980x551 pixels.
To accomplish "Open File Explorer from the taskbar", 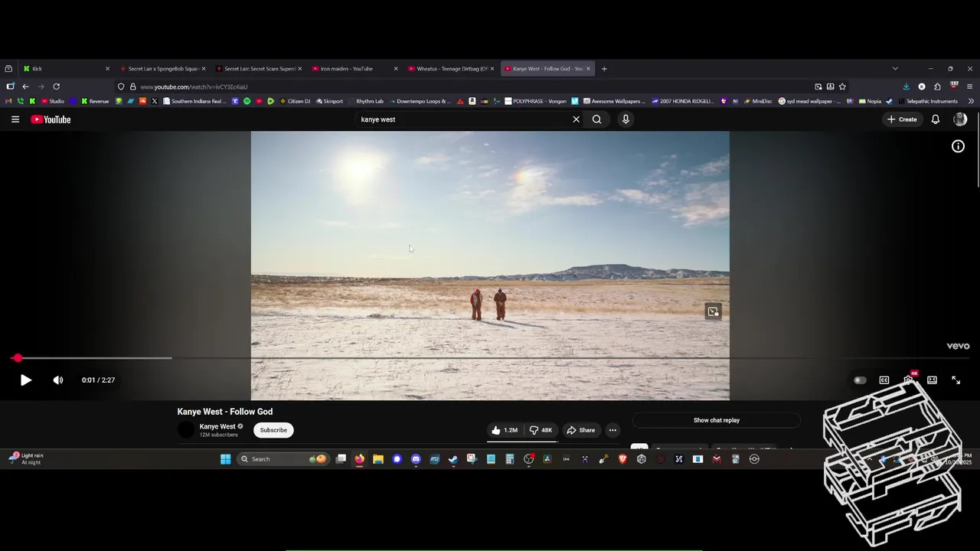I will (x=378, y=459).
